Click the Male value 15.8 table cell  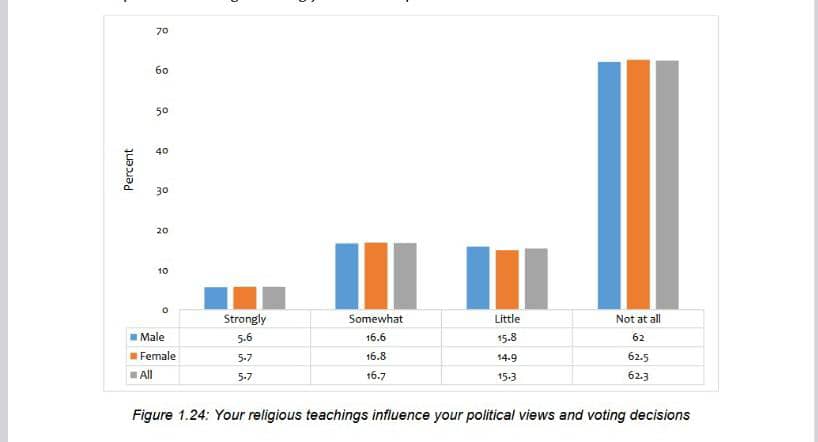507,338
